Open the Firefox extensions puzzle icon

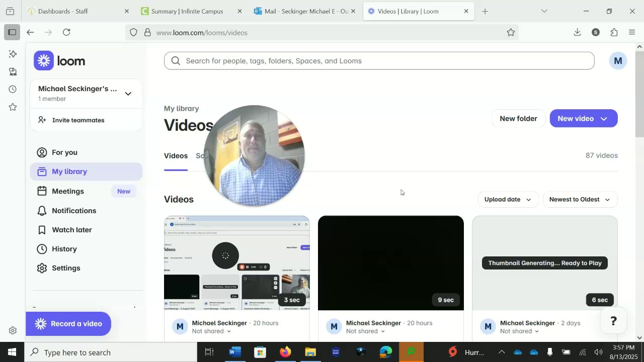click(x=614, y=32)
